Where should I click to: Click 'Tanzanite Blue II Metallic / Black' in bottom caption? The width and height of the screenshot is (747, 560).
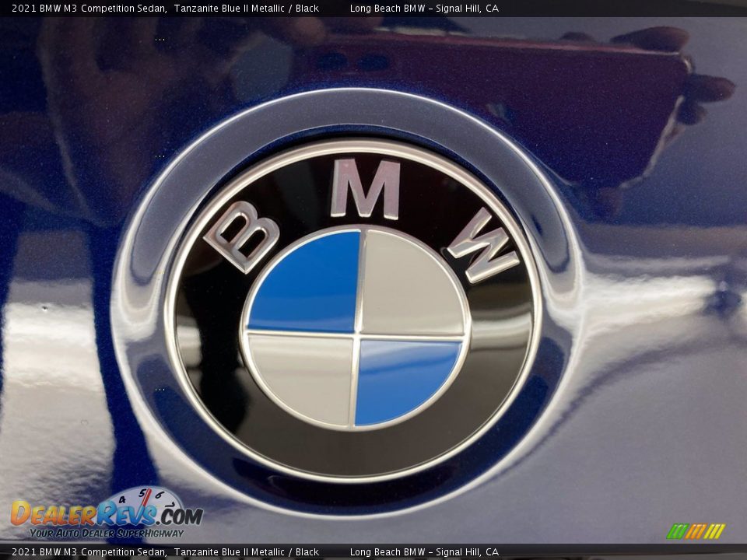(247, 552)
